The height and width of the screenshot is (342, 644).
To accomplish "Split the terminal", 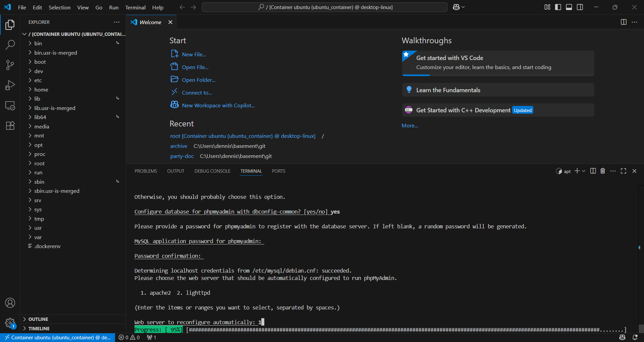I will click(593, 171).
